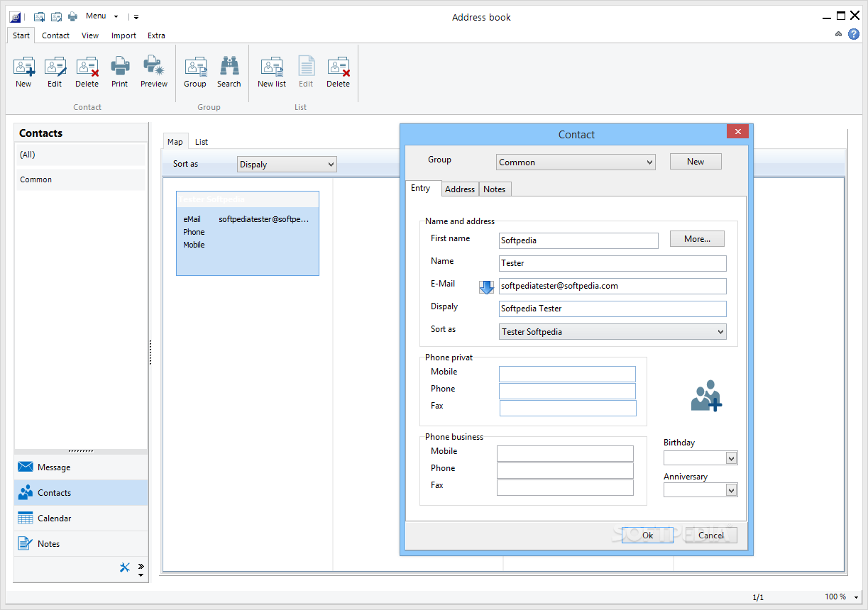This screenshot has width=868, height=610.
Task: Switch to the Import ribbon tab
Action: coord(123,35)
